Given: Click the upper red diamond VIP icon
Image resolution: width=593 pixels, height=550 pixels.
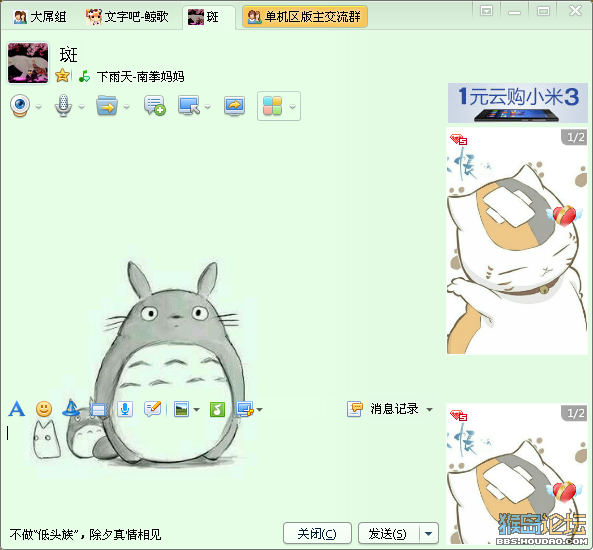Looking at the screenshot, I should tap(458, 140).
